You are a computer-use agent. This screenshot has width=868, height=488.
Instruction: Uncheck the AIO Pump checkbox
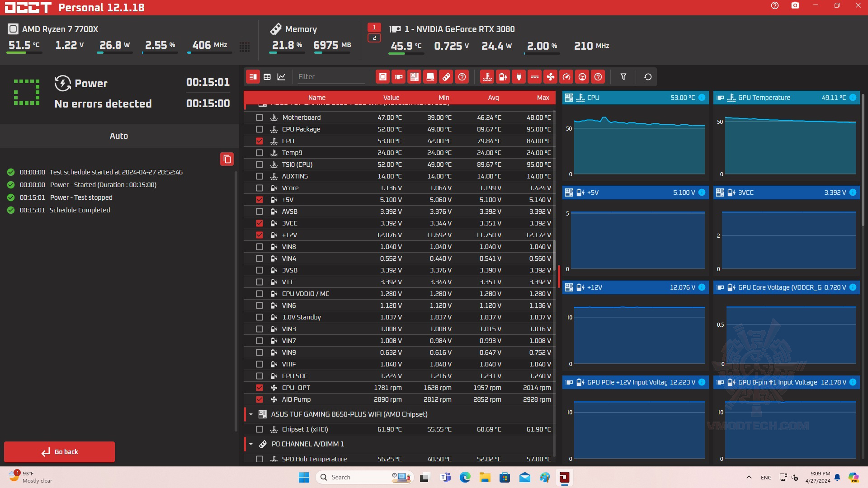point(259,399)
